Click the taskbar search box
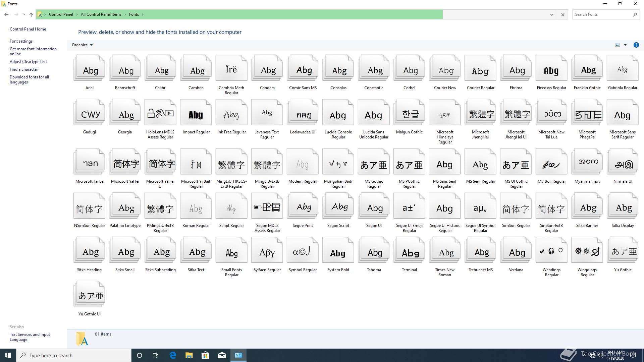The height and width of the screenshot is (362, 644). point(74,355)
